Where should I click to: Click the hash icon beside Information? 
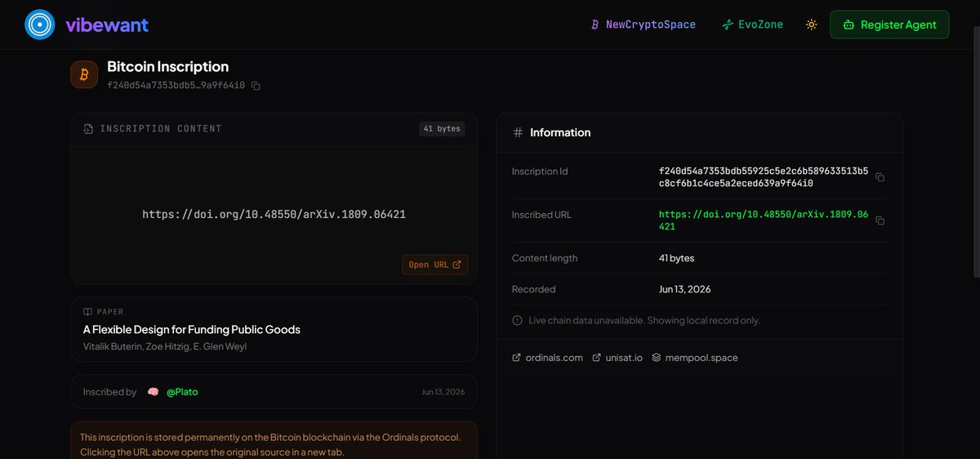[x=518, y=132]
